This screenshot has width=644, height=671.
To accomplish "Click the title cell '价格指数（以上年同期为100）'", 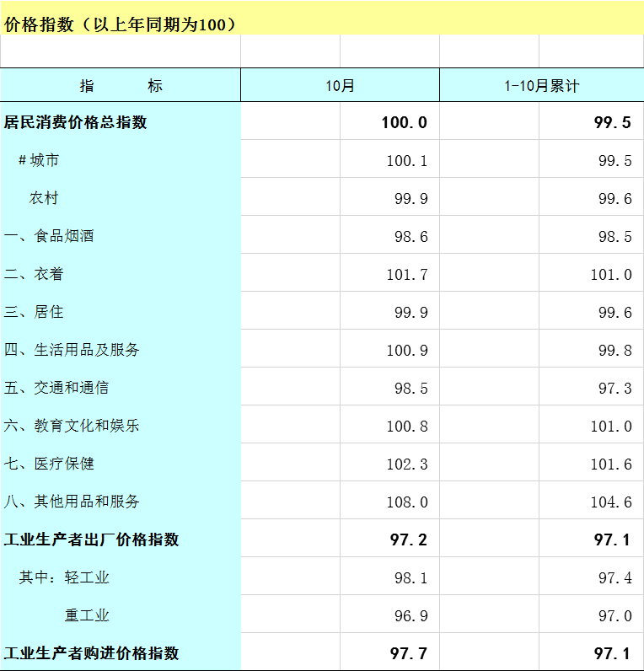I will (121, 24).
